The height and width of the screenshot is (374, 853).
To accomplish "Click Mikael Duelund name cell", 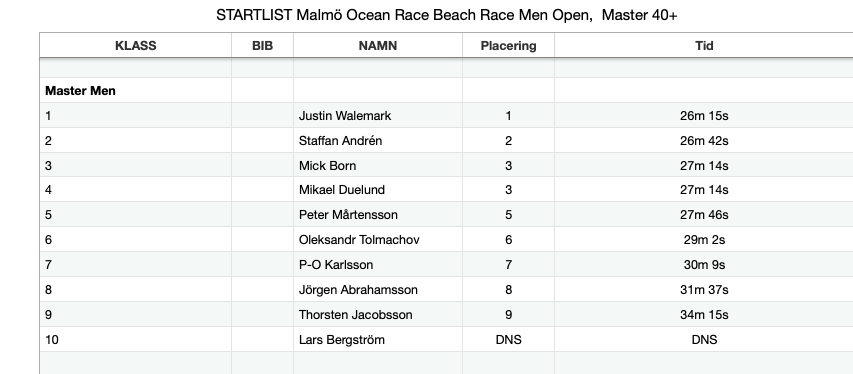I will [x=378, y=189].
